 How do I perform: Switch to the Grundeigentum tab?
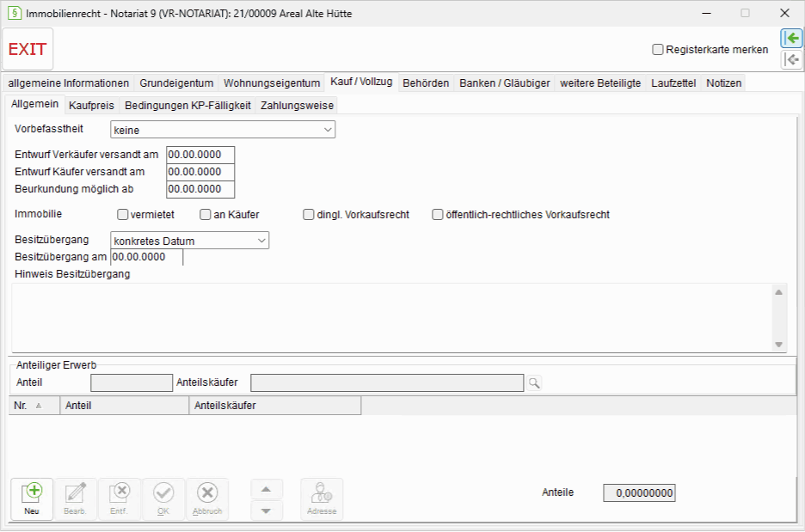[x=176, y=83]
